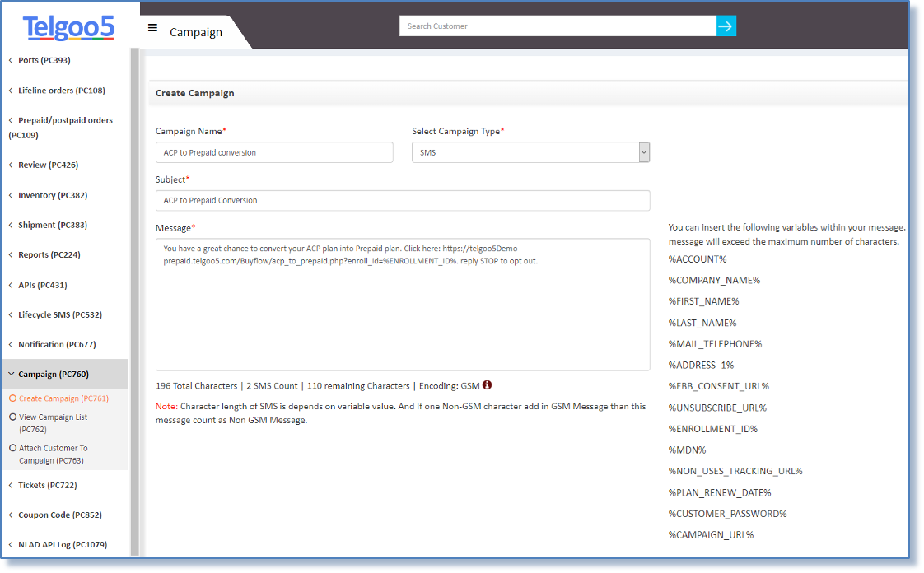Open Inventory (PC382) menu item
924x573 pixels.
[x=52, y=195]
